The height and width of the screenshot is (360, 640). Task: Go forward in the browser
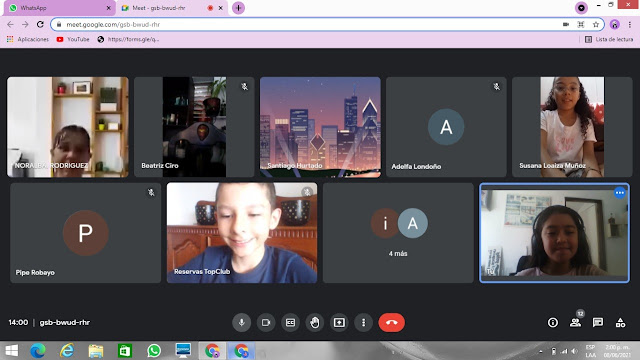point(25,24)
